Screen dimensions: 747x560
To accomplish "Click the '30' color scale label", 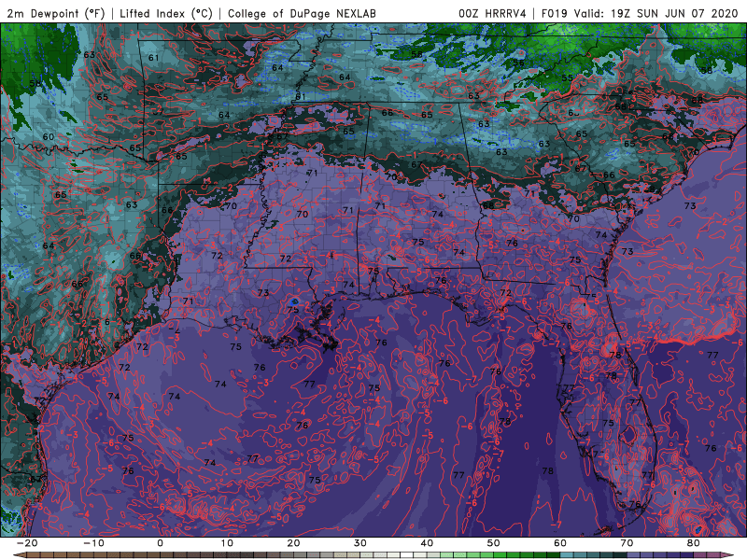I will coord(360,543).
